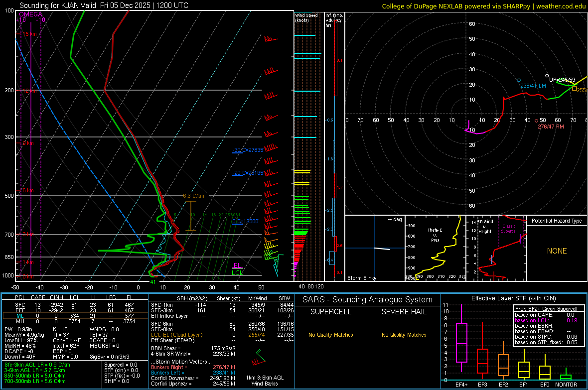
Task: Click the 'SUPERCELL' column heading
Action: (331, 312)
